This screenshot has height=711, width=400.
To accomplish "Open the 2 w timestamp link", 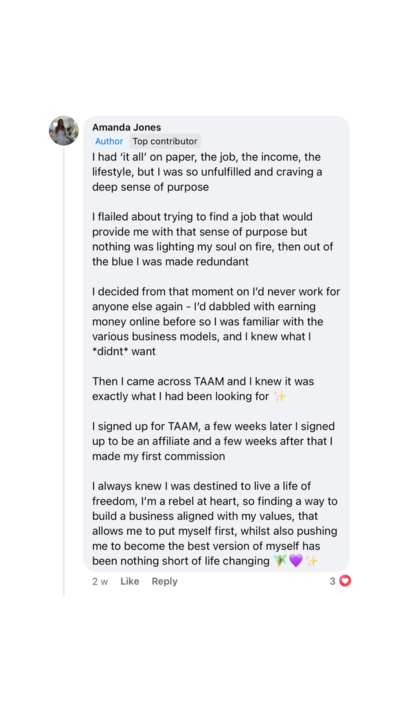I will [x=100, y=581].
